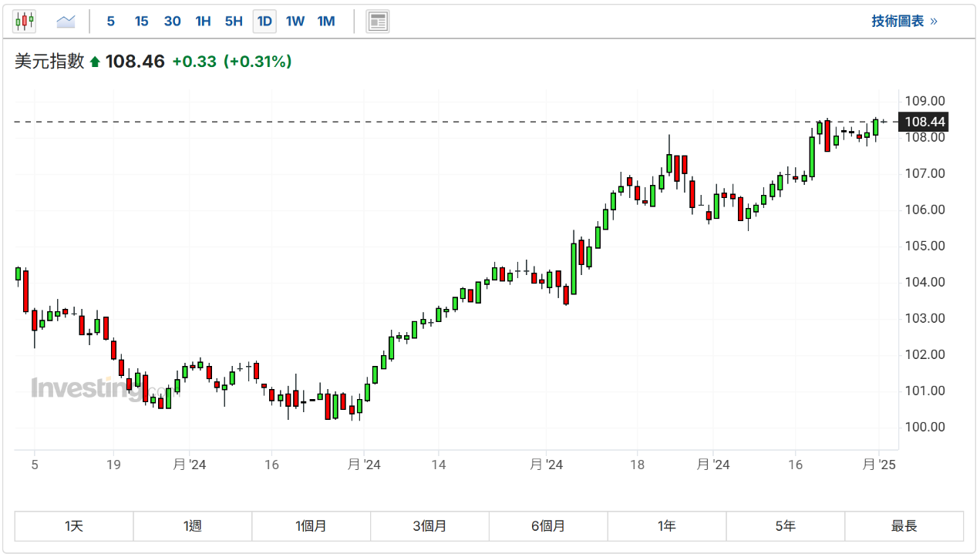The image size is (980, 557).
Task: Switch to the area chart icon
Action: coord(66,22)
